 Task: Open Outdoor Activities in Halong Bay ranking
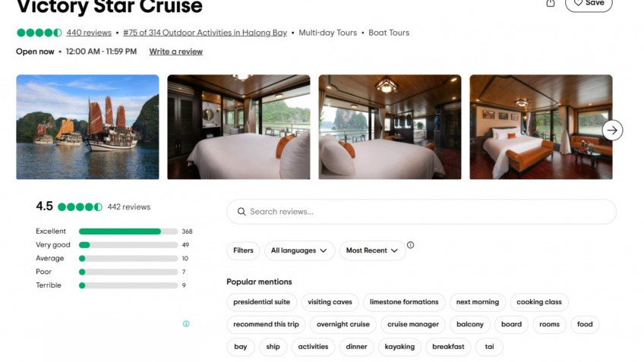(205, 33)
